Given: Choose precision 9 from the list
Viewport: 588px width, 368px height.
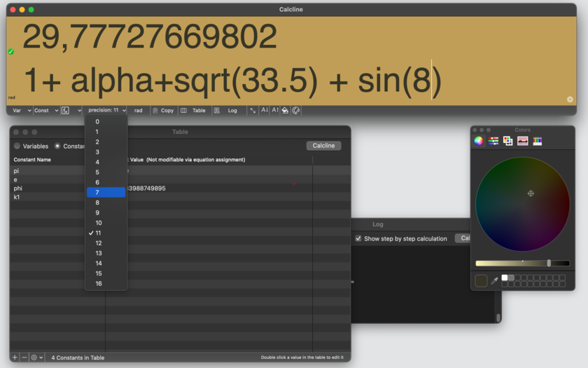Looking at the screenshot, I should click(x=106, y=212).
